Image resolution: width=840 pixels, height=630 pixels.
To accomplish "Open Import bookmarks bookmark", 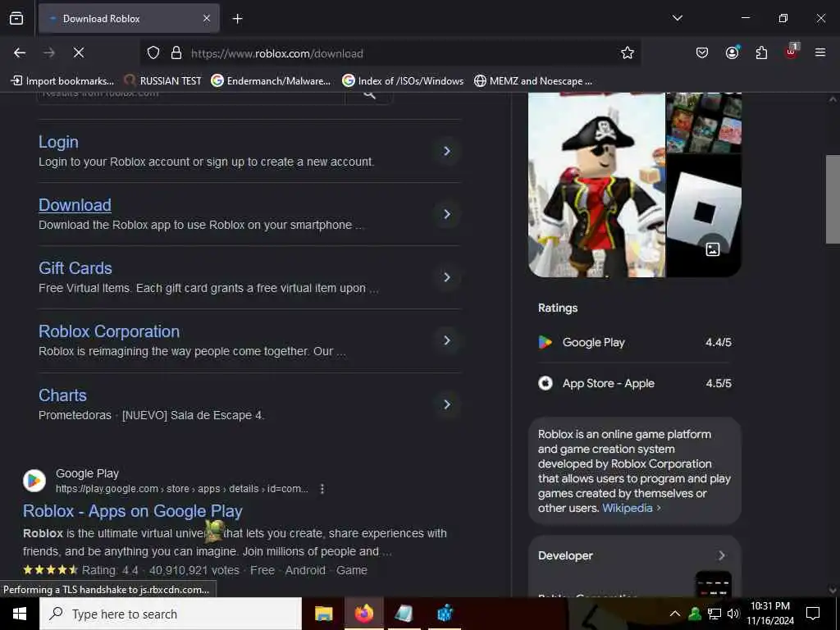I will [x=62, y=81].
